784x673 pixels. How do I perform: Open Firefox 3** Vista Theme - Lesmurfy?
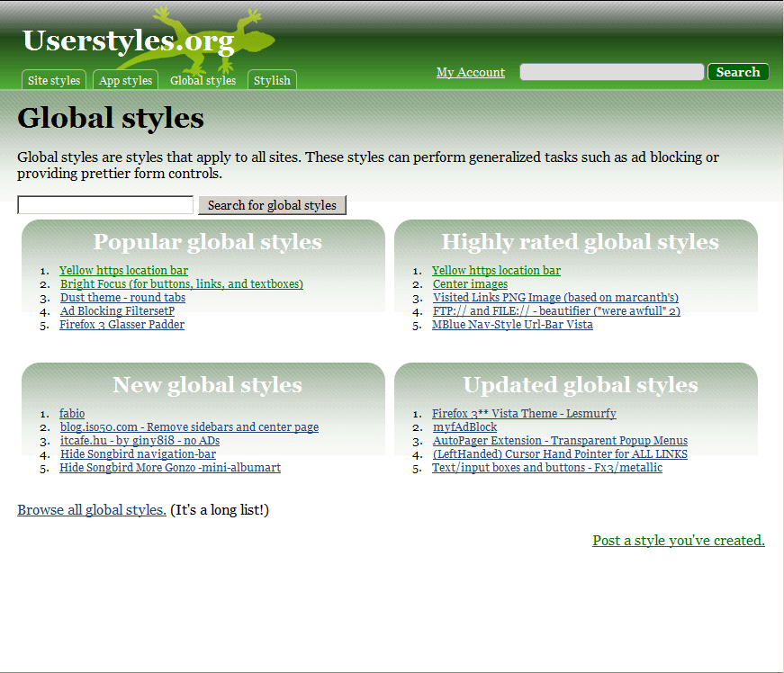(x=524, y=414)
